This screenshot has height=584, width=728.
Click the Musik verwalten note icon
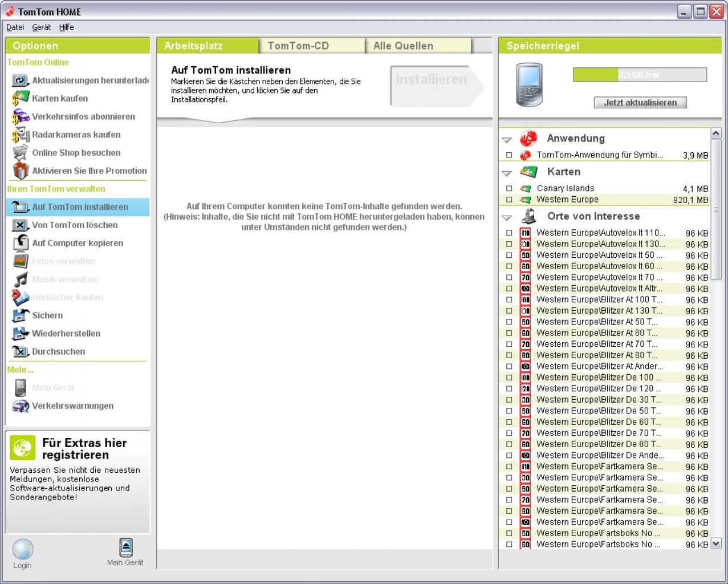click(21, 279)
